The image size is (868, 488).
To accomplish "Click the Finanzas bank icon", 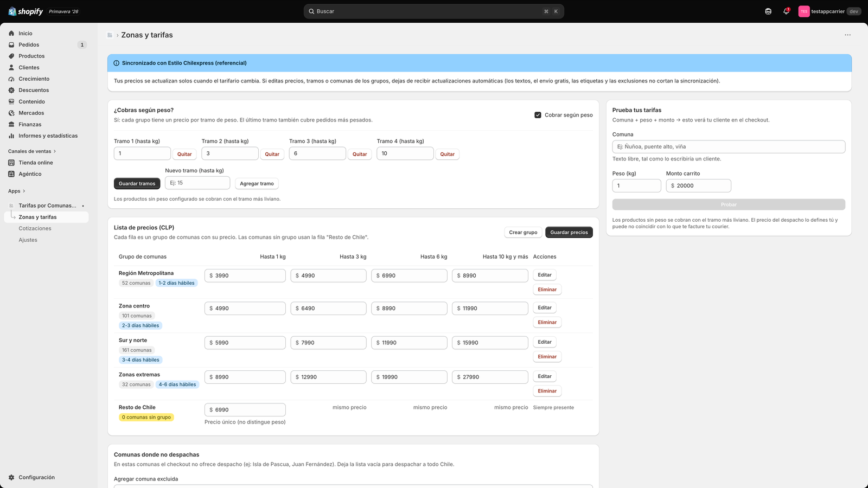I will pos(11,125).
